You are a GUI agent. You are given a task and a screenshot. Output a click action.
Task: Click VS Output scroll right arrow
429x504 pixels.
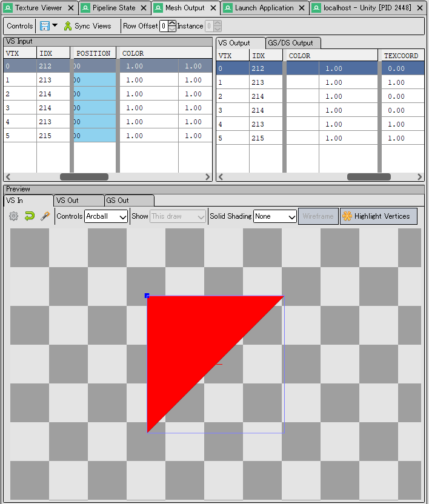(419, 177)
